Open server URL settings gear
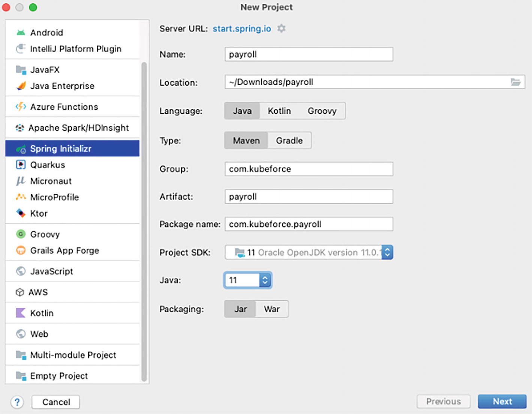Screen dimensions: 532x414 pos(281,29)
